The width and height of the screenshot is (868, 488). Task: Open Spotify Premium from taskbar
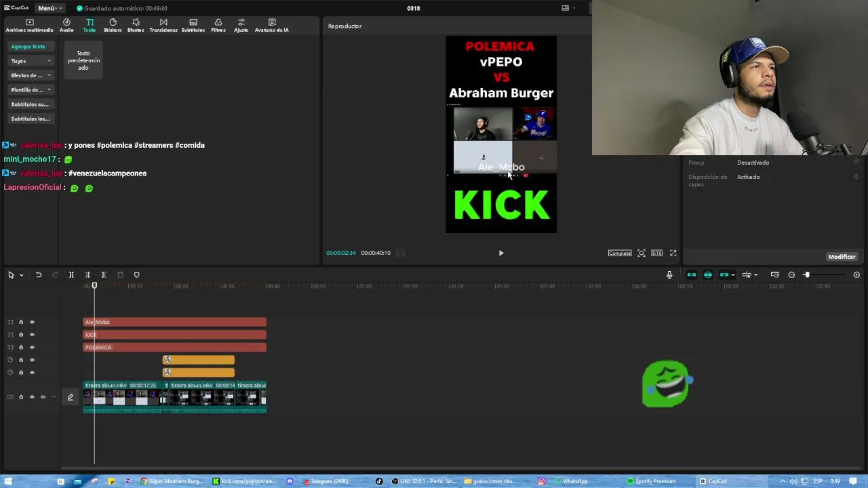[652, 481]
